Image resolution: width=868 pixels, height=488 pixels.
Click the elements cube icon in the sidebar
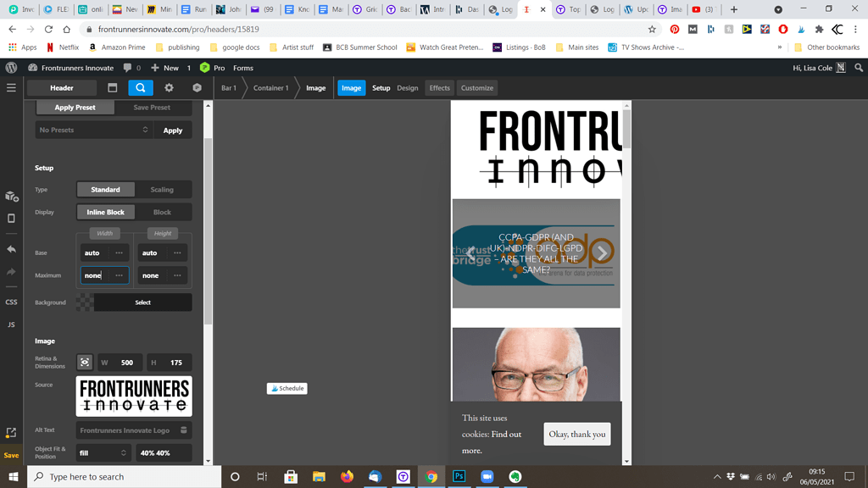[11, 196]
